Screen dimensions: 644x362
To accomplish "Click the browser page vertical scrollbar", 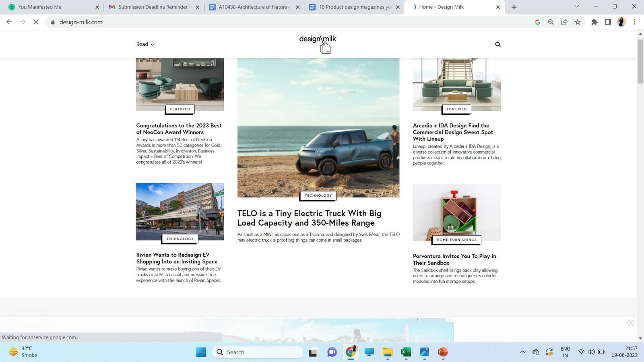I will pyautogui.click(x=640, y=61).
